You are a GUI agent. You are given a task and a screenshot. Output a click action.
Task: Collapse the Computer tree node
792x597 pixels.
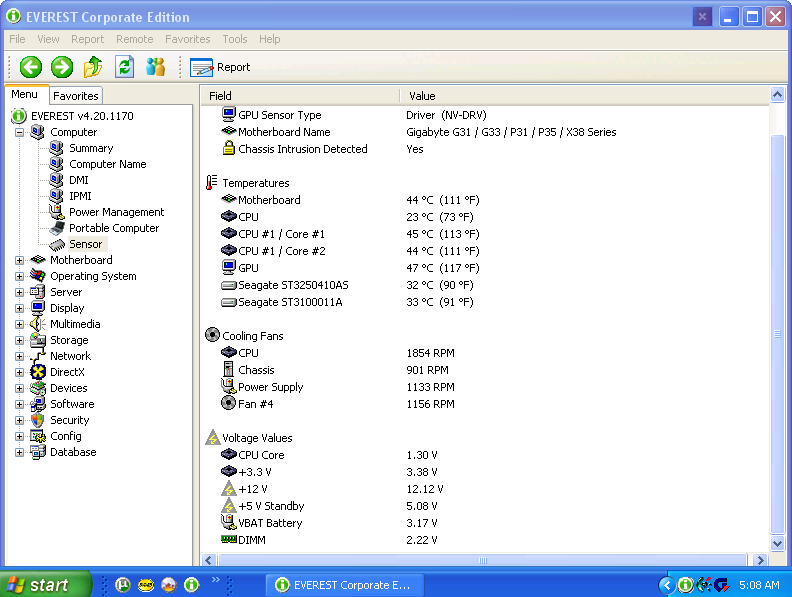(19, 132)
